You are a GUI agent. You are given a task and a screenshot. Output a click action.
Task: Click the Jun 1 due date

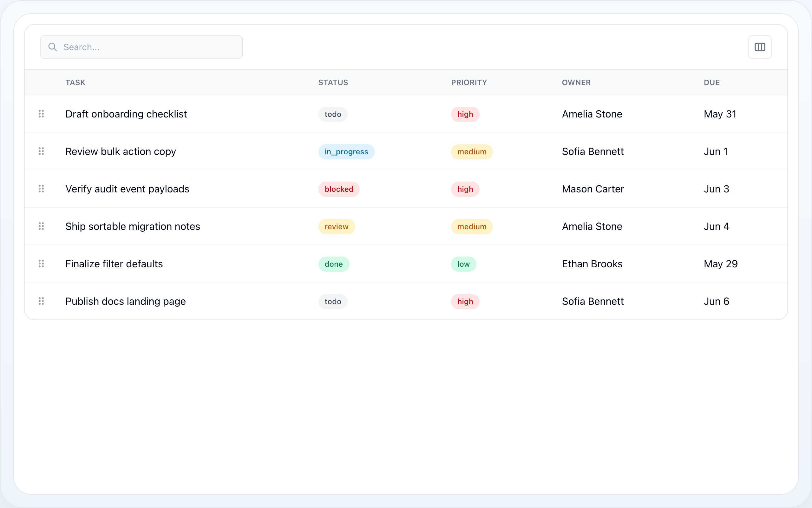[716, 151]
